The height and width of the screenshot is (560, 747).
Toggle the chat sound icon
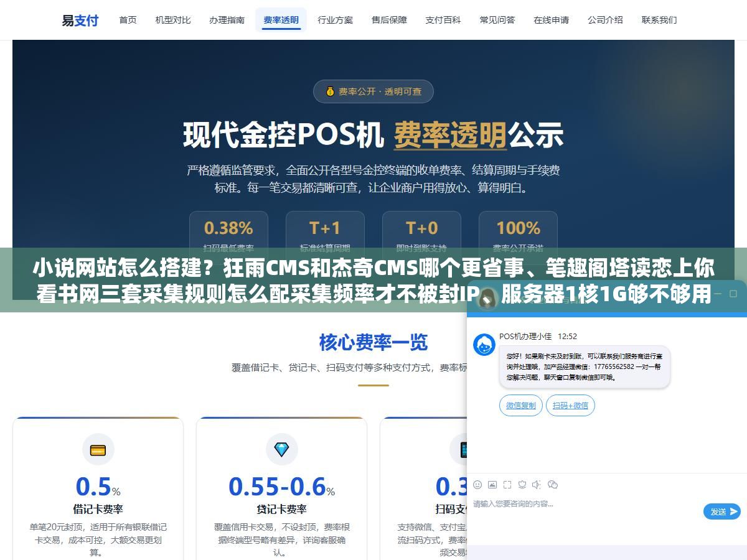coord(537,484)
